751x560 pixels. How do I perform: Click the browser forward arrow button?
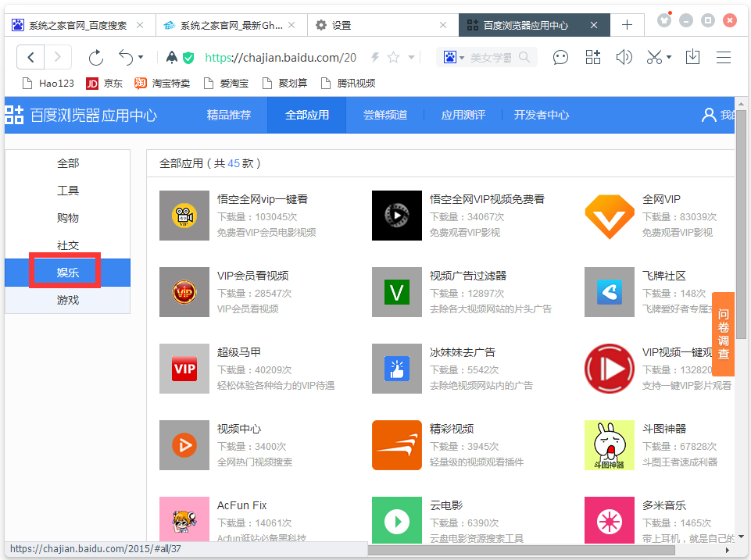(58, 58)
